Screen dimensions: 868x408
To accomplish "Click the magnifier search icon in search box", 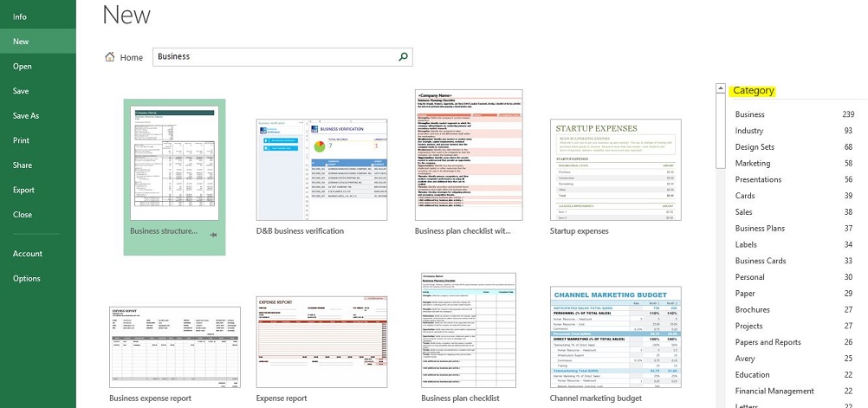I will pos(403,56).
